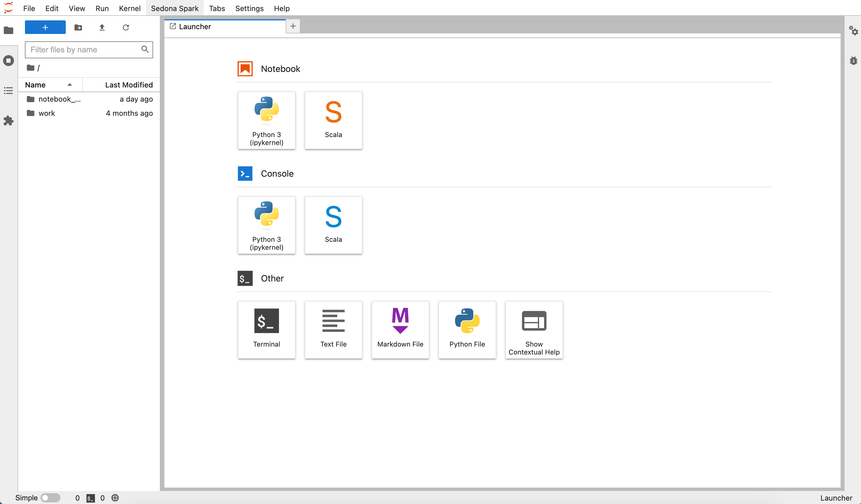Open the Extension Manager sidebar

(9, 121)
